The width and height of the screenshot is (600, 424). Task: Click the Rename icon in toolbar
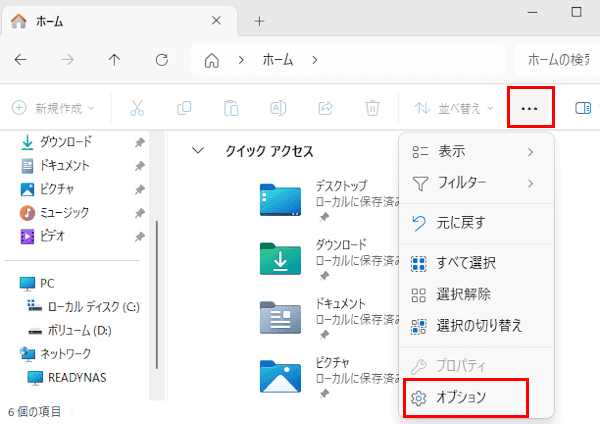[278, 108]
